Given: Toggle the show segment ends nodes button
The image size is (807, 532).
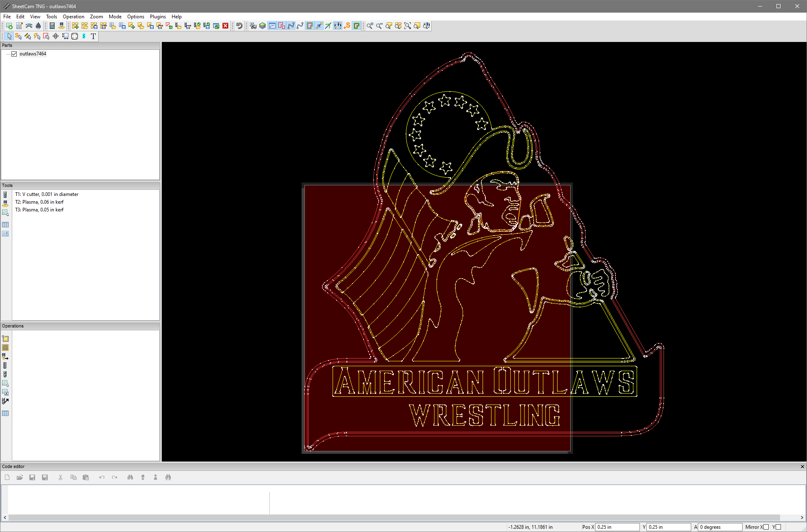Looking at the screenshot, I should click(x=291, y=26).
